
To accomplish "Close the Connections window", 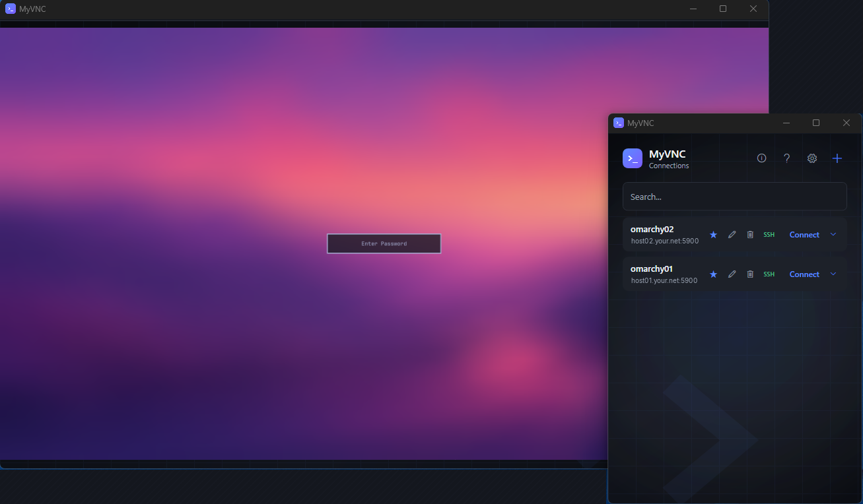I will click(x=846, y=123).
